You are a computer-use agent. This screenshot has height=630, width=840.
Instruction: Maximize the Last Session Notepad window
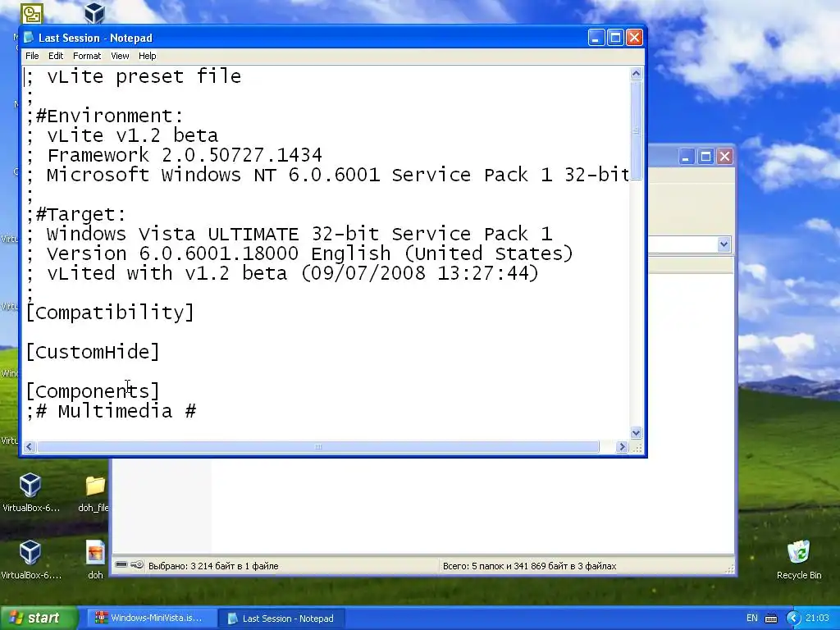615,38
